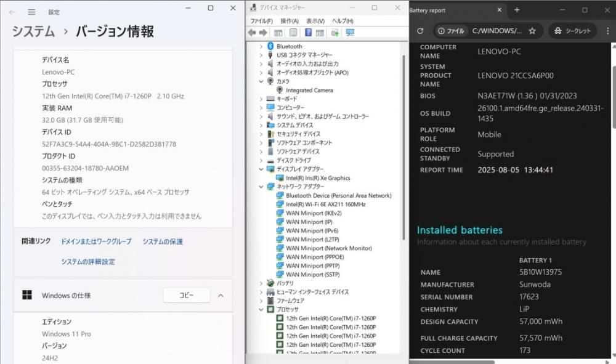Click manufacturer value Sunwoda
This screenshot has height=364, width=616.
(x=535, y=285)
